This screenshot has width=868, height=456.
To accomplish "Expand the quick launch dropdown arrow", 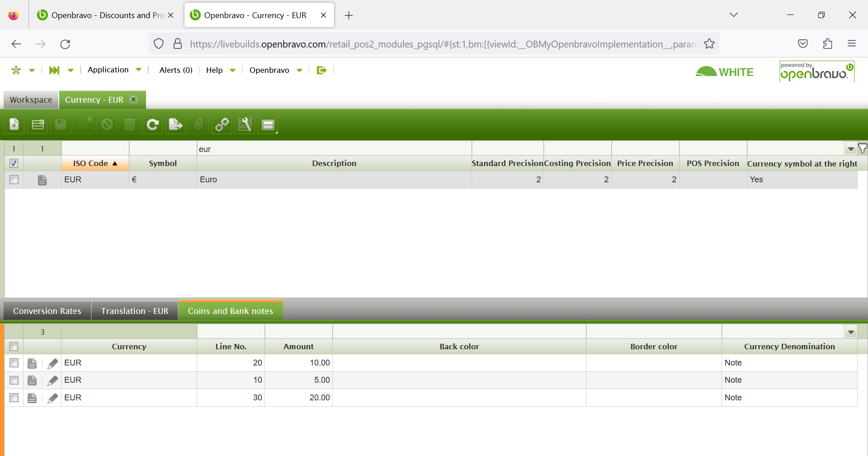I will pos(71,70).
